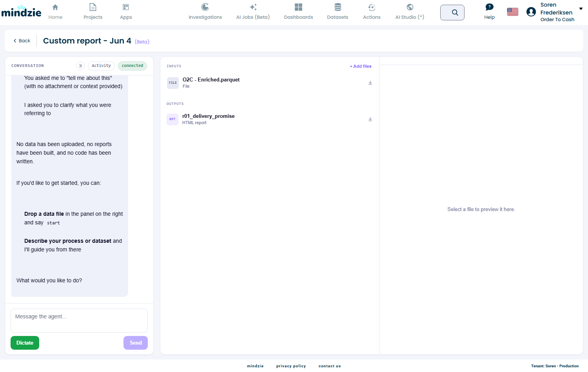Expand the Soren Frederiksen account menu
Image resolution: width=588 pixels, height=372 pixels.
(x=581, y=9)
